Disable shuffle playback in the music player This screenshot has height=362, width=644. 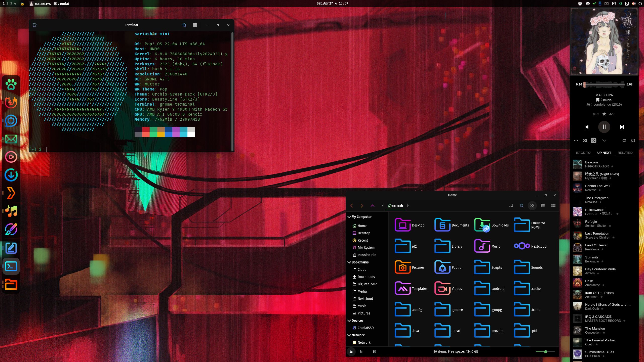tap(593, 141)
